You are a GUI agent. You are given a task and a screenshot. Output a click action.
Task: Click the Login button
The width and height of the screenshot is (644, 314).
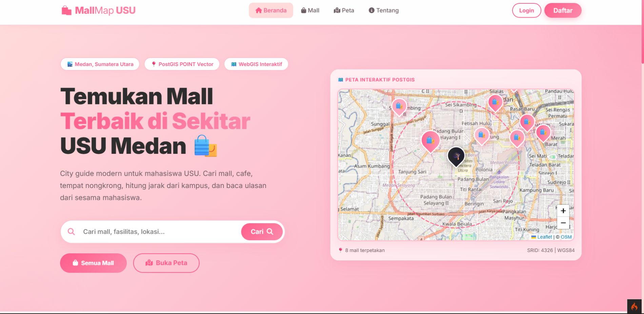526,11
